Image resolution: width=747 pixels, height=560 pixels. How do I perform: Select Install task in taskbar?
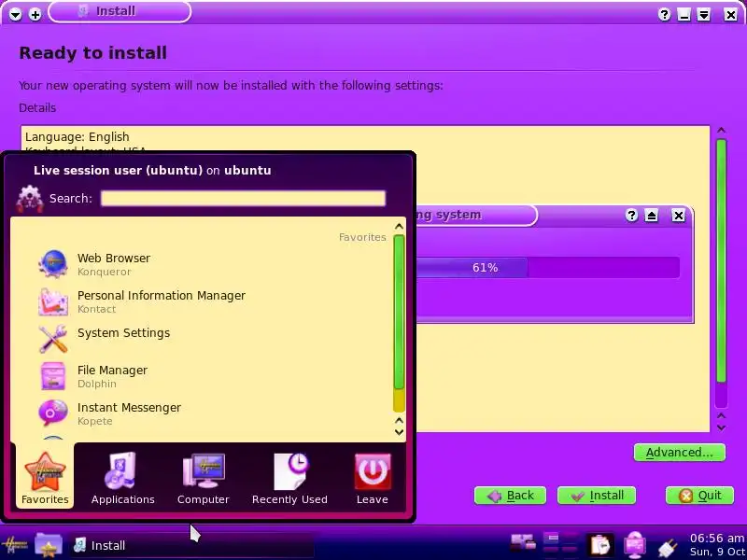pos(191,545)
